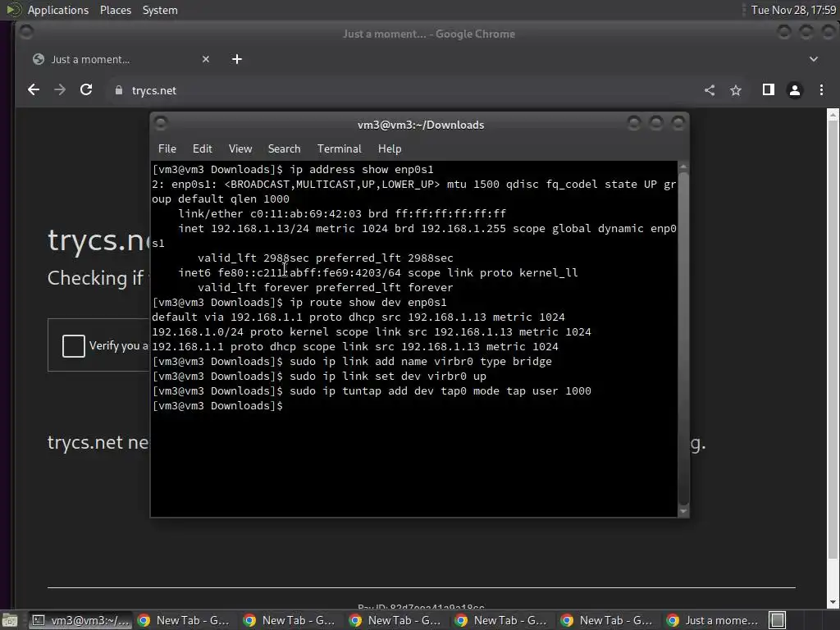Viewport: 840px width, 630px height.
Task: Expand the Chrome tab search chevron
Action: tap(813, 59)
